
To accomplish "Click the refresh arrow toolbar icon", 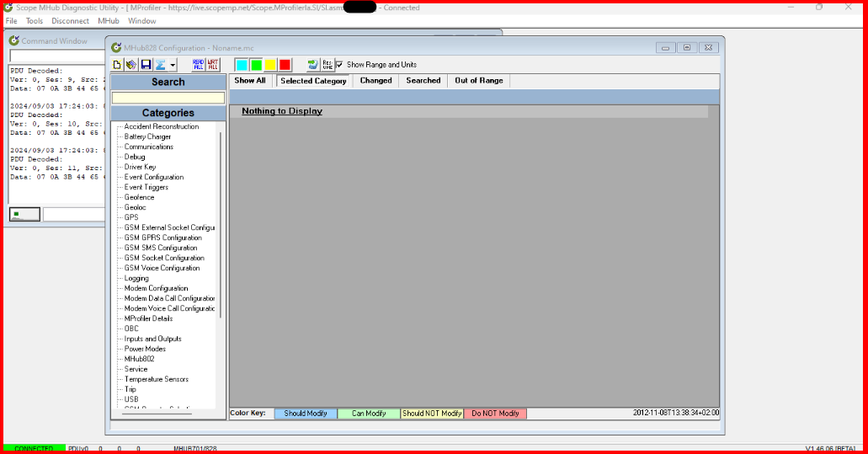I will (x=313, y=65).
